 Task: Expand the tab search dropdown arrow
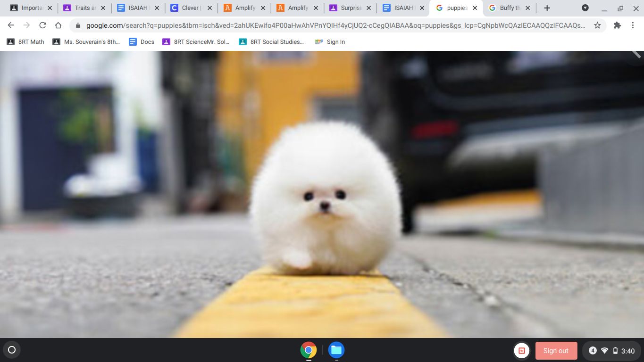pos(585,8)
